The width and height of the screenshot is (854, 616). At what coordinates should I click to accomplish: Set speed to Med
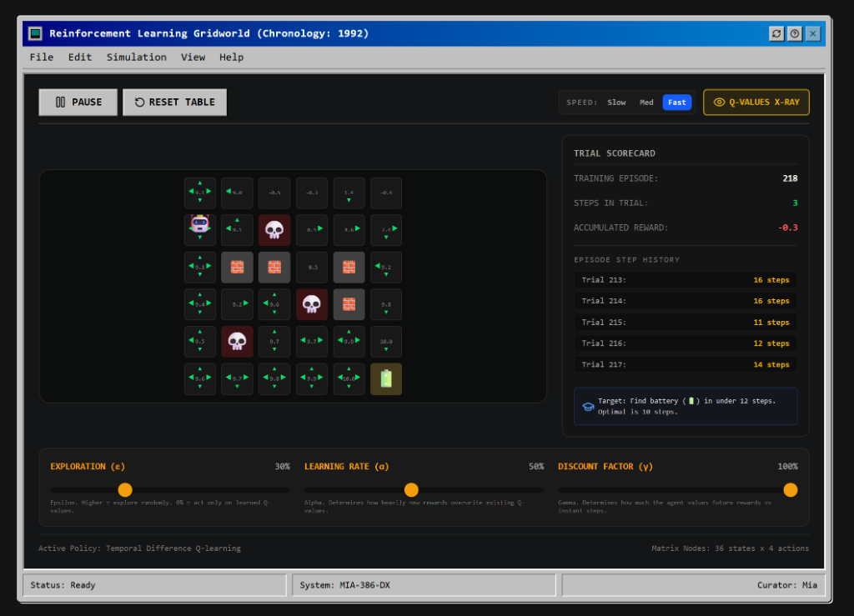click(646, 103)
